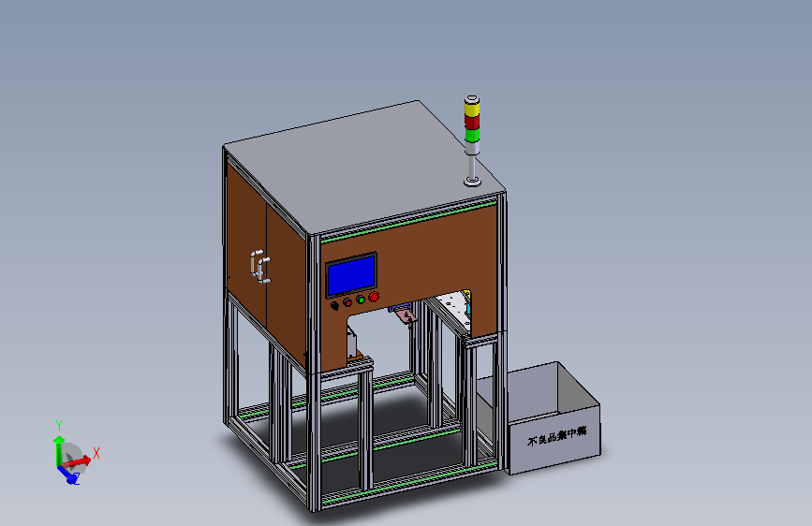Click the blue Z axis arrow of triad

click(68, 475)
